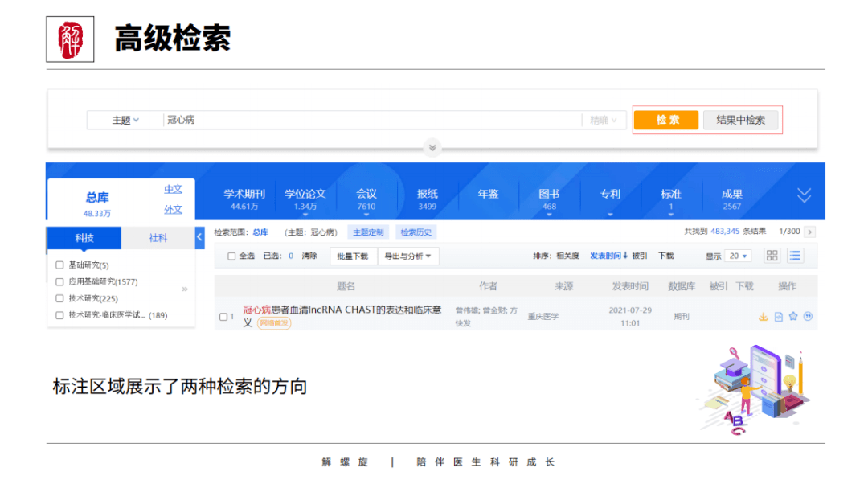Click the 作者 column header

(489, 286)
